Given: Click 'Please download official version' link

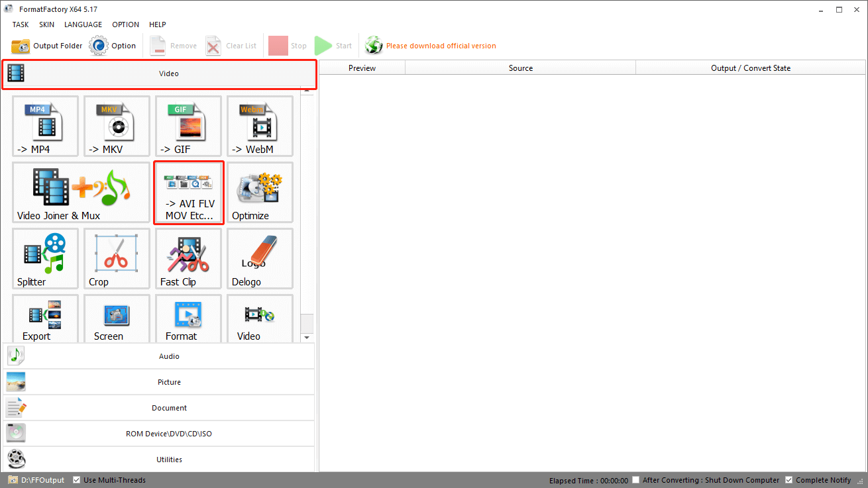Looking at the screenshot, I should pos(441,46).
